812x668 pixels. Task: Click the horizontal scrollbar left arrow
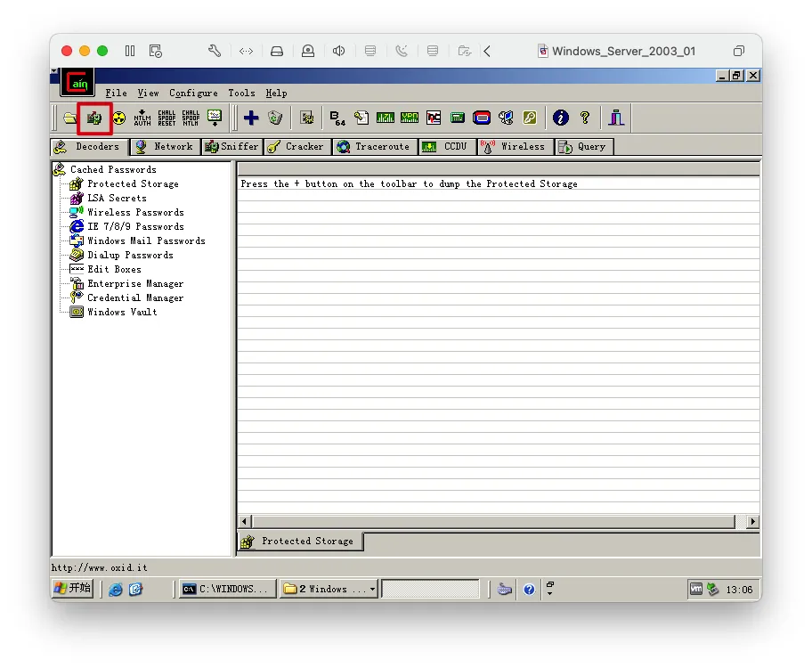coord(245,521)
